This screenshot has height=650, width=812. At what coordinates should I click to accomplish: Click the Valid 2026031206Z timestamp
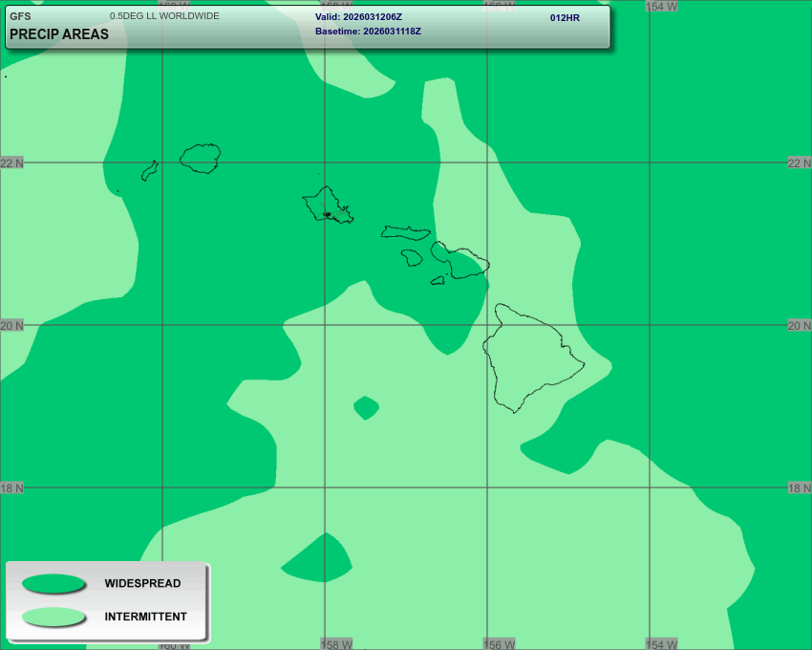[x=359, y=17]
